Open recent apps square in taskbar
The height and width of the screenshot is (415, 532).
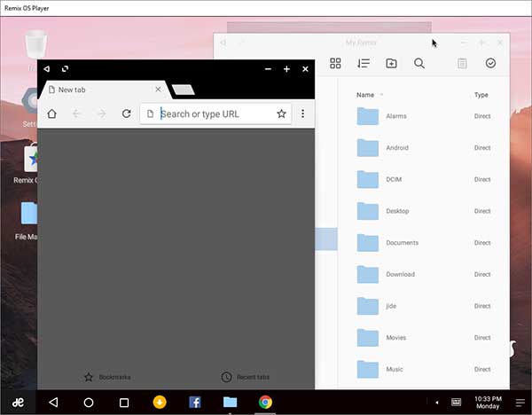click(124, 403)
